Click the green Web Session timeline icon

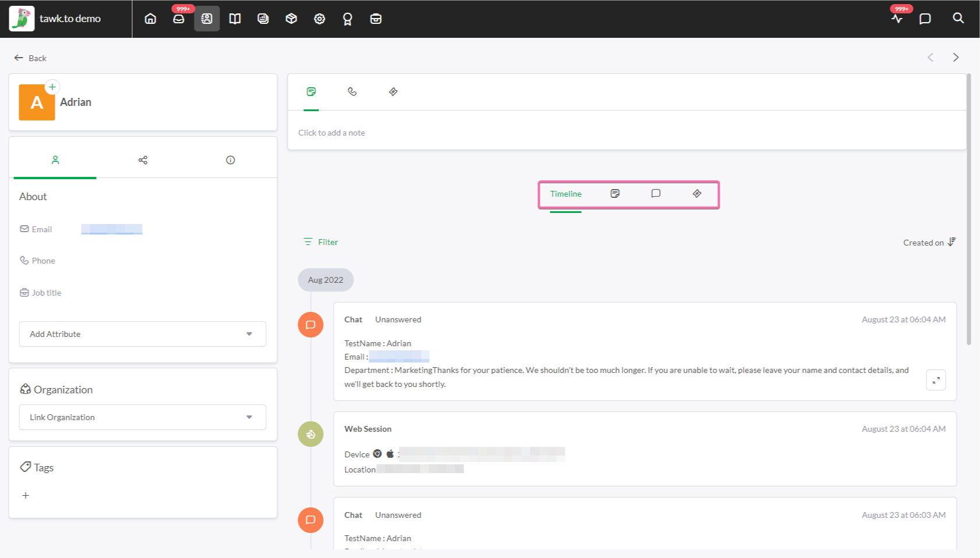[310, 434]
